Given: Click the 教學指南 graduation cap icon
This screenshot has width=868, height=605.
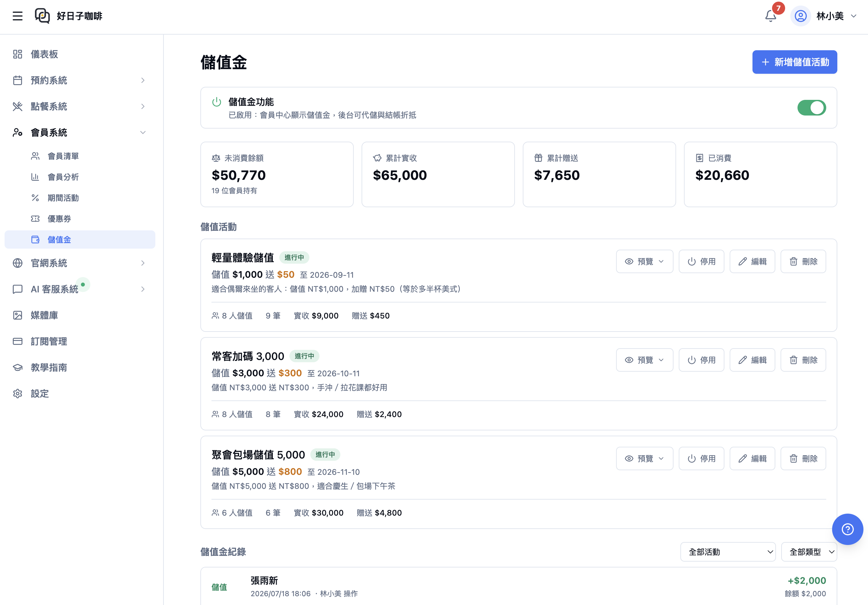Looking at the screenshot, I should (x=17, y=367).
